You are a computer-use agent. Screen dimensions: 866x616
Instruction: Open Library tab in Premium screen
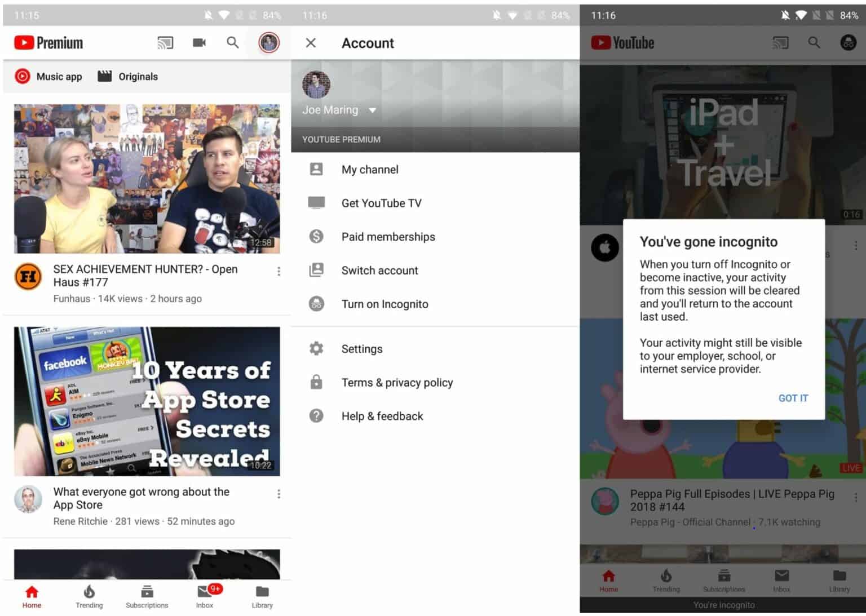point(262,597)
